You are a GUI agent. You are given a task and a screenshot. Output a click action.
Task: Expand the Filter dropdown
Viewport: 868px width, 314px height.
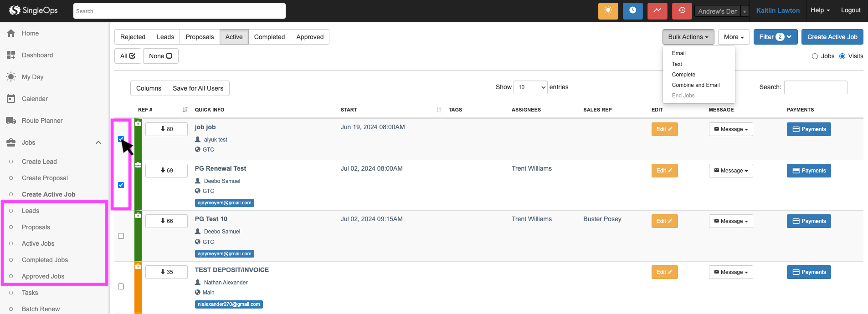click(775, 37)
